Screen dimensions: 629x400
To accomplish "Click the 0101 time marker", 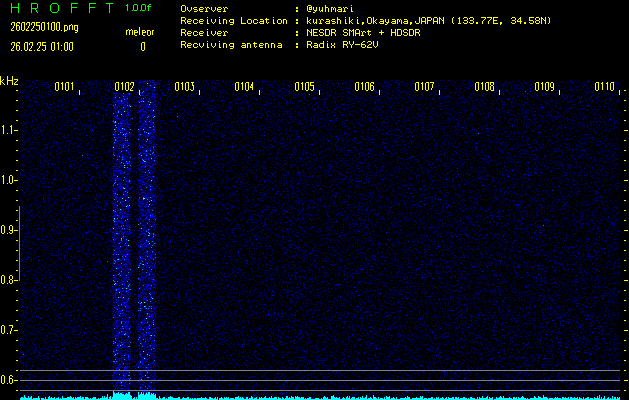I will pyautogui.click(x=64, y=87).
